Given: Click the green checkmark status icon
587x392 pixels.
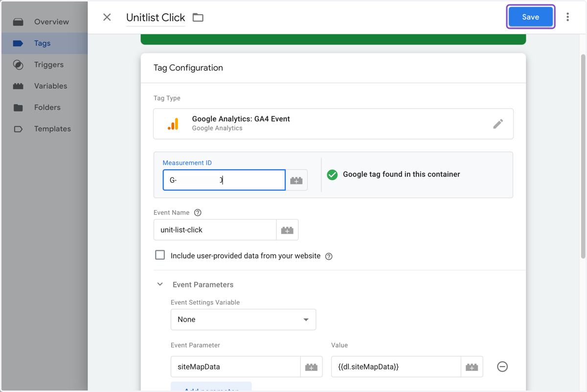Looking at the screenshot, I should click(332, 174).
